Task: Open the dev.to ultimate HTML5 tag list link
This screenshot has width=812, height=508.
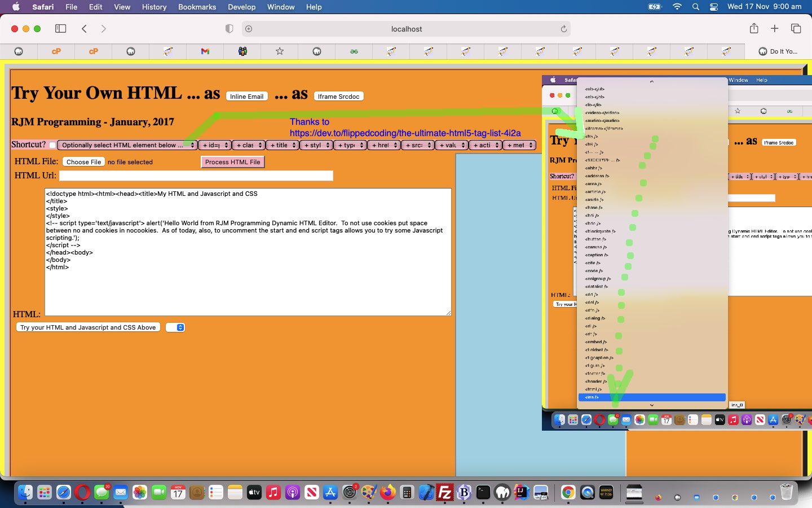Action: 405,133
